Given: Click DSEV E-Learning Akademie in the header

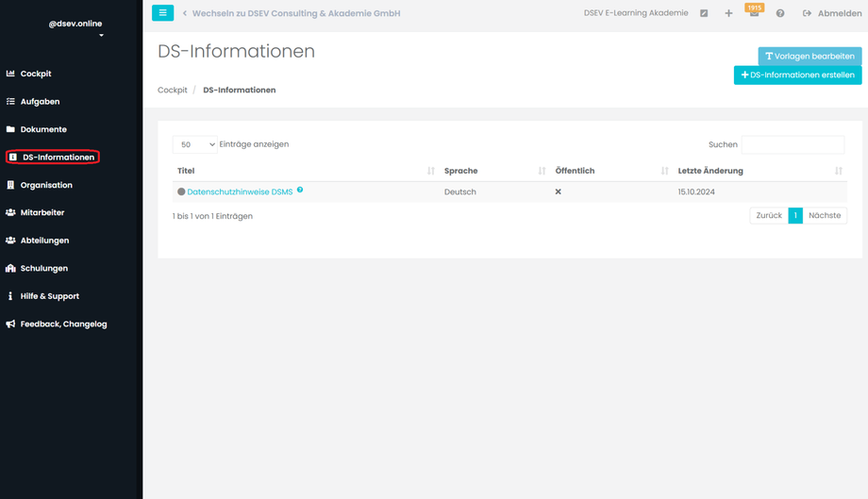Looking at the screenshot, I should pyautogui.click(x=636, y=12).
